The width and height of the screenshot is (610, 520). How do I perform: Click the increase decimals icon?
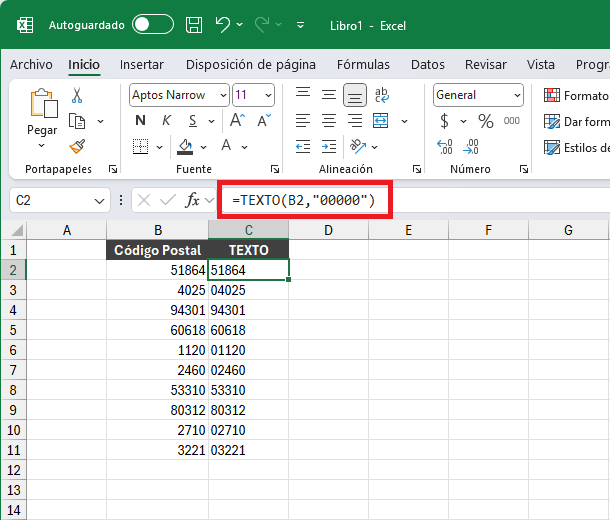(445, 147)
